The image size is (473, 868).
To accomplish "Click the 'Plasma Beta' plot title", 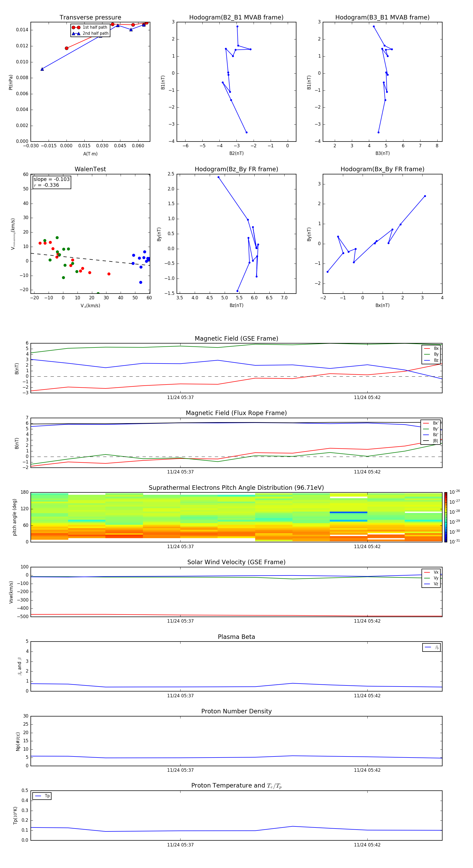I will tap(236, 637).
